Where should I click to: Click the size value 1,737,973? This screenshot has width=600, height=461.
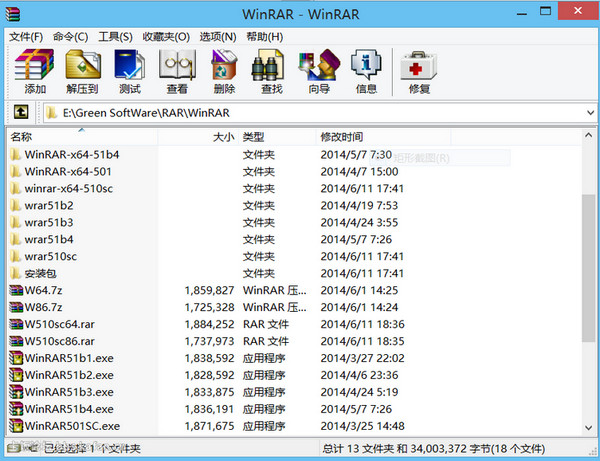209,341
